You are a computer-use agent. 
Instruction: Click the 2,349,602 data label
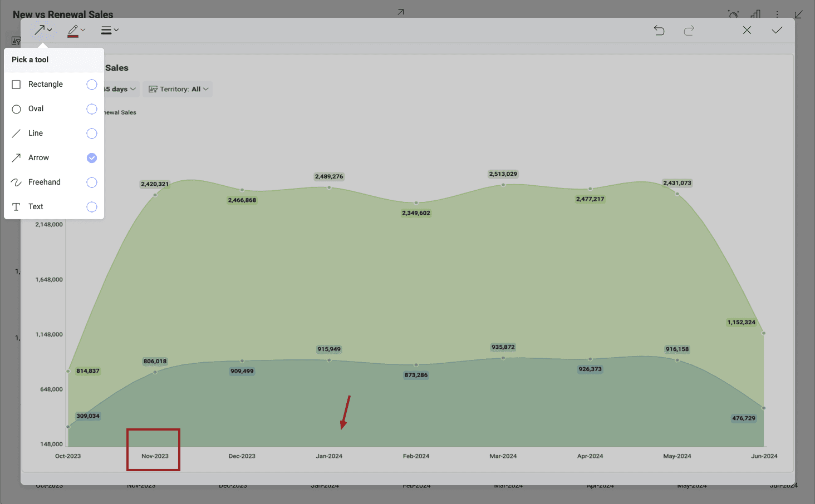point(416,213)
